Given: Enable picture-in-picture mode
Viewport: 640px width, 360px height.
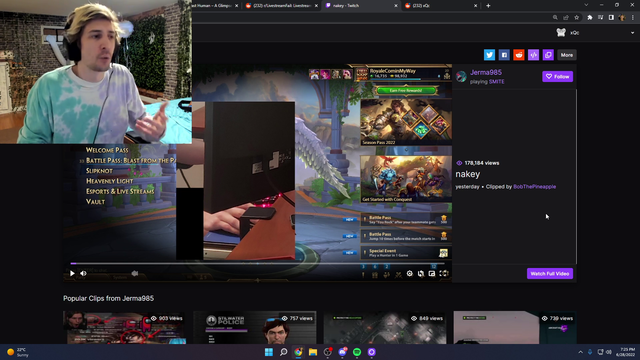Looking at the screenshot, I should 432,273.
